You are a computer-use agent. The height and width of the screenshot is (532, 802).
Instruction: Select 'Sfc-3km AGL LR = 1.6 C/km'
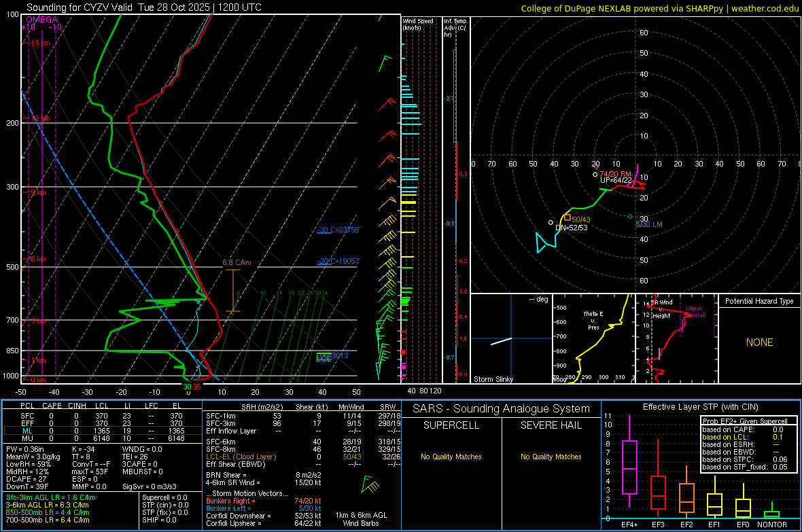click(x=51, y=497)
